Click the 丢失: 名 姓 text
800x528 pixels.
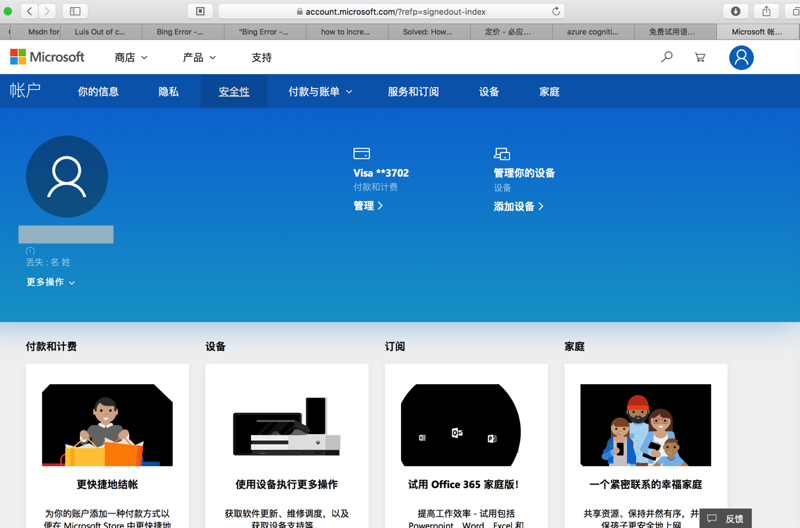tap(48, 262)
